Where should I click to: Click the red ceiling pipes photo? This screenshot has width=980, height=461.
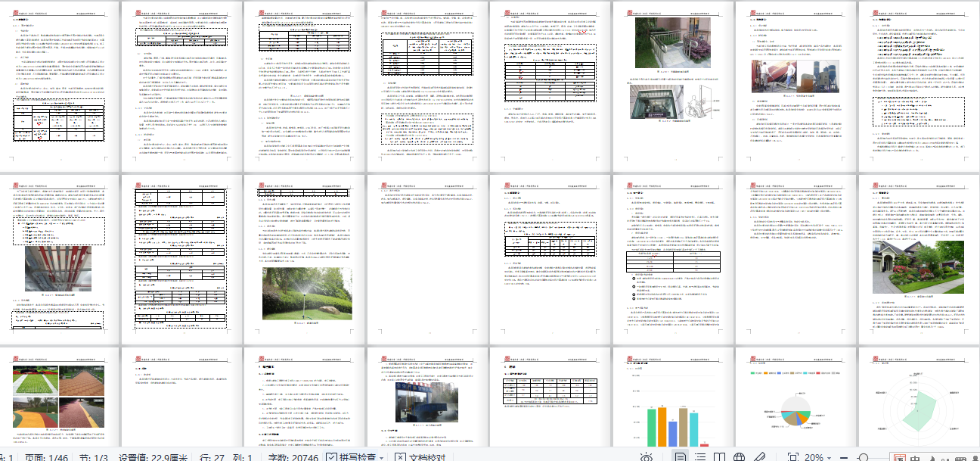[x=57, y=268]
